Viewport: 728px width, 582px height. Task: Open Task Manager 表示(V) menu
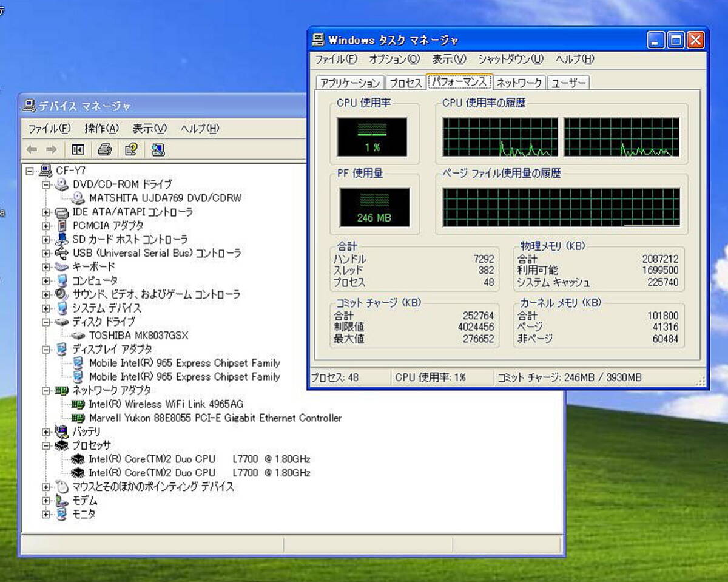(x=449, y=59)
